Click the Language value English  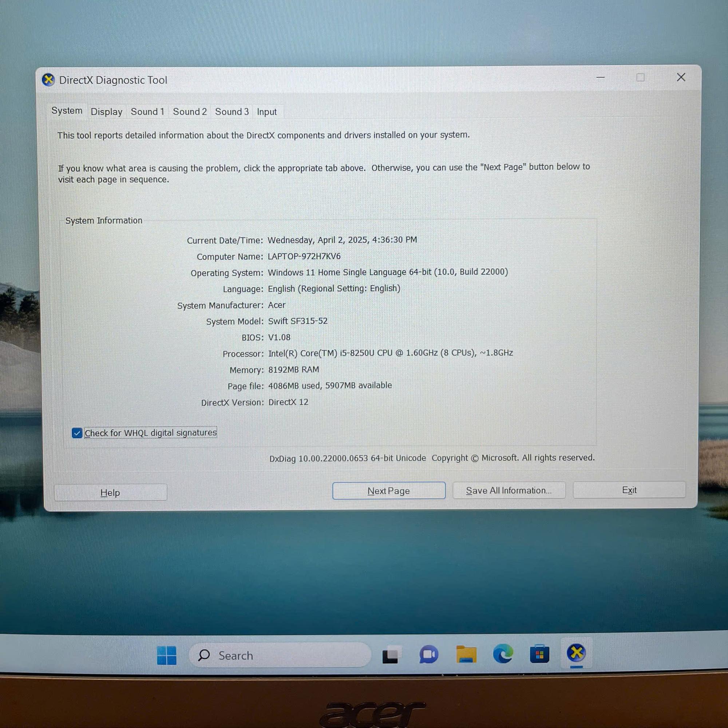(334, 289)
